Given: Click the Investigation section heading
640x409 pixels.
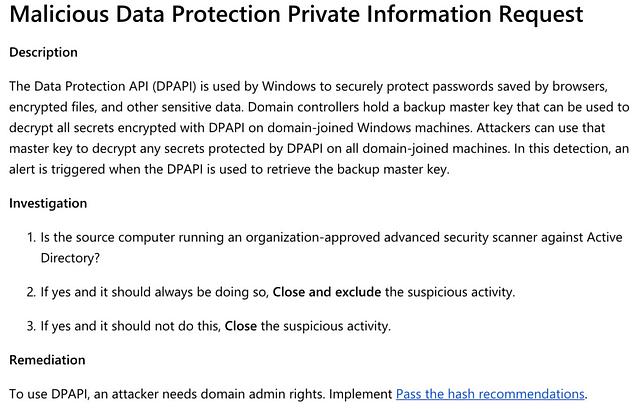Looking at the screenshot, I should 48,203.
